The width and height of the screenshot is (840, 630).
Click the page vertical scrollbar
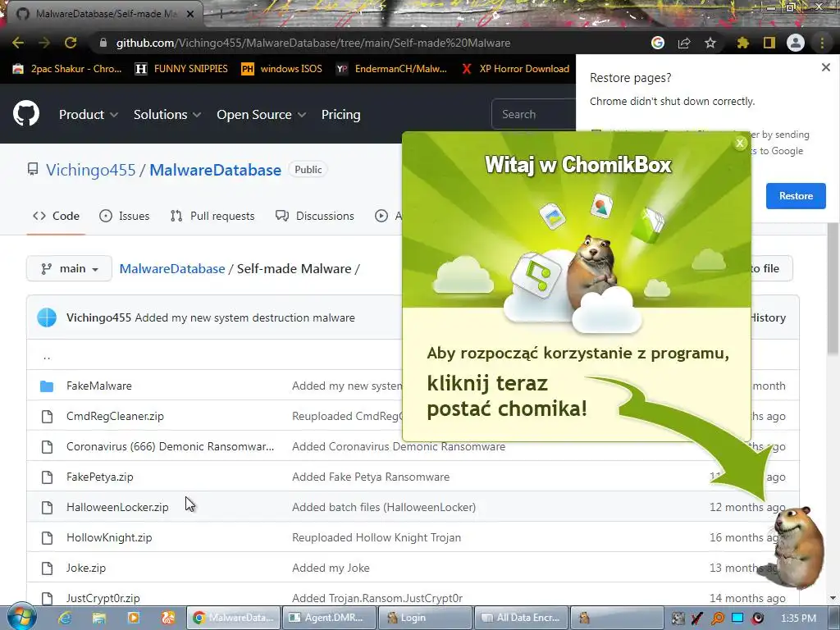(833, 290)
